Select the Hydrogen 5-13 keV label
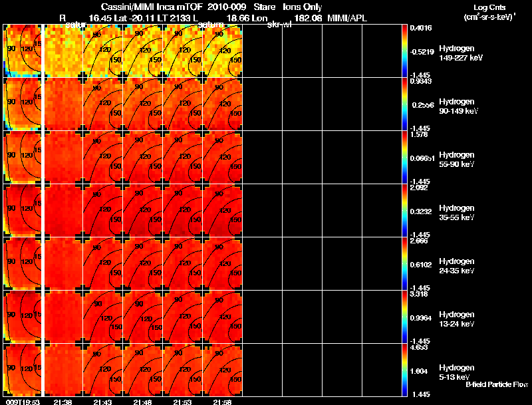532x405 pixels. 457,372
